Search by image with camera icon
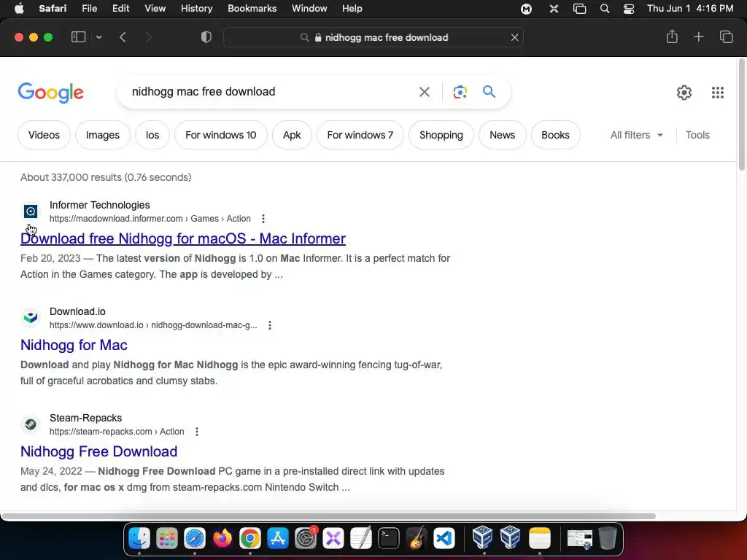This screenshot has height=560, width=747. pyautogui.click(x=460, y=92)
